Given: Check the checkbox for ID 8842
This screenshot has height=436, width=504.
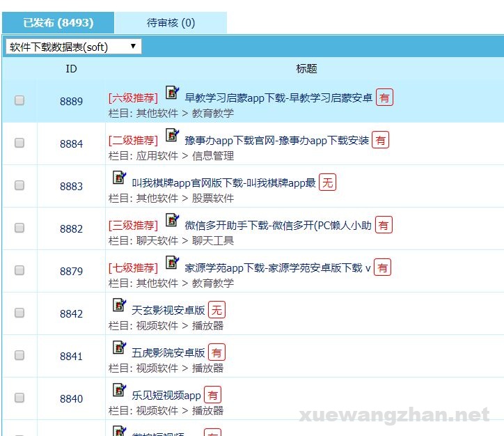Looking at the screenshot, I should (x=19, y=313).
